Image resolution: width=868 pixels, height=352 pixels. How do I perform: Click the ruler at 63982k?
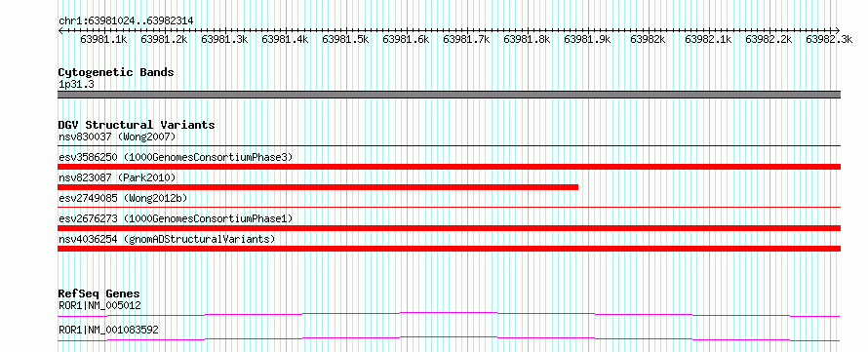648,39
